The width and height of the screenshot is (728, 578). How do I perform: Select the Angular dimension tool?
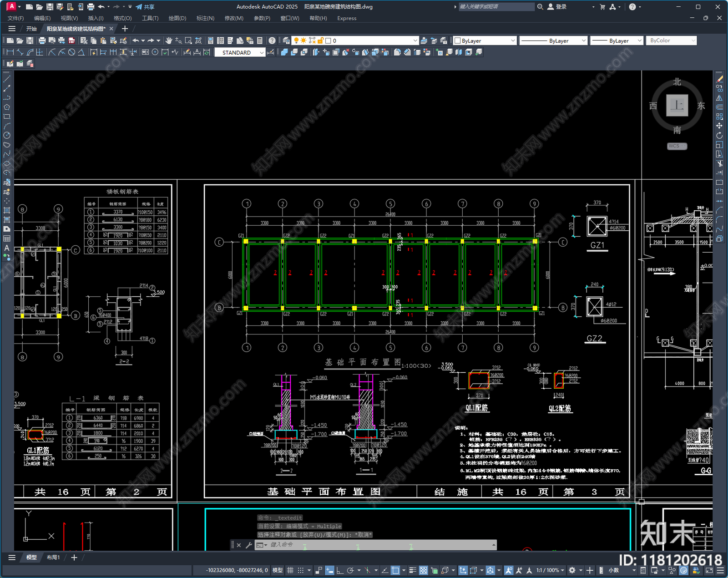coord(81,52)
